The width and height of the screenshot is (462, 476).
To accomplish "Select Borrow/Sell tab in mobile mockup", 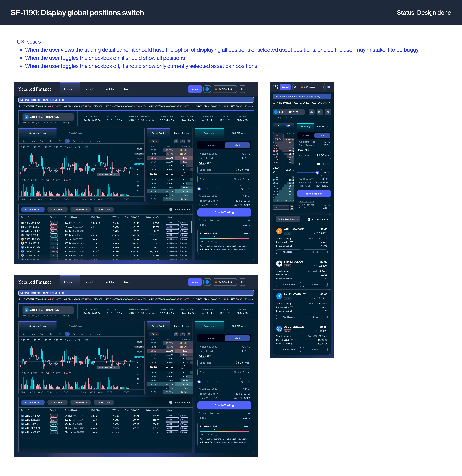I will [322, 127].
